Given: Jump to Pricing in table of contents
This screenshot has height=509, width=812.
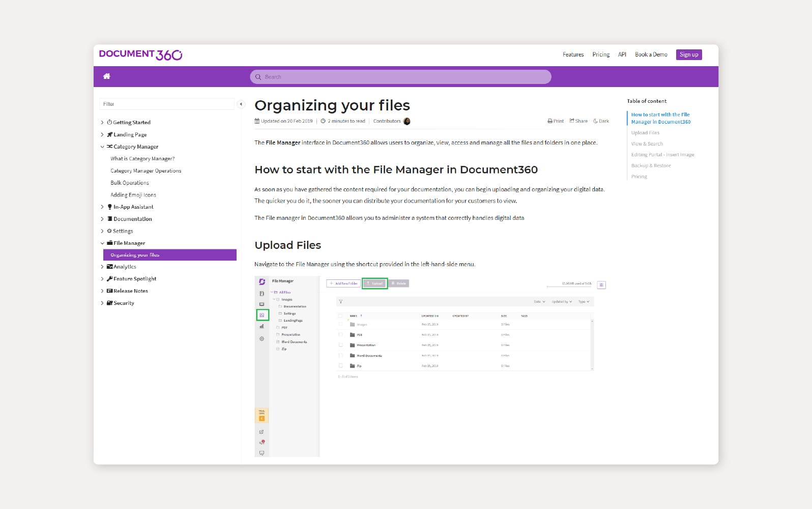Looking at the screenshot, I should [x=640, y=177].
